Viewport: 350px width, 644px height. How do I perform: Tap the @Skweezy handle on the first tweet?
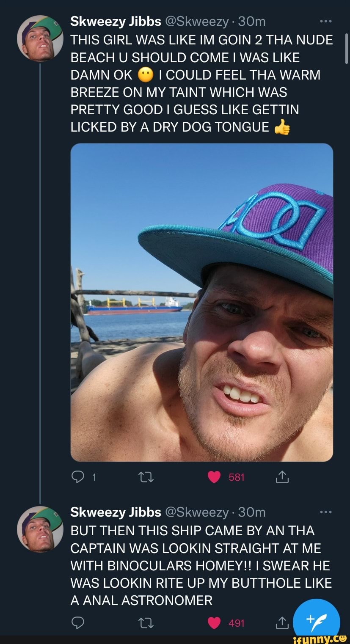pos(197,22)
